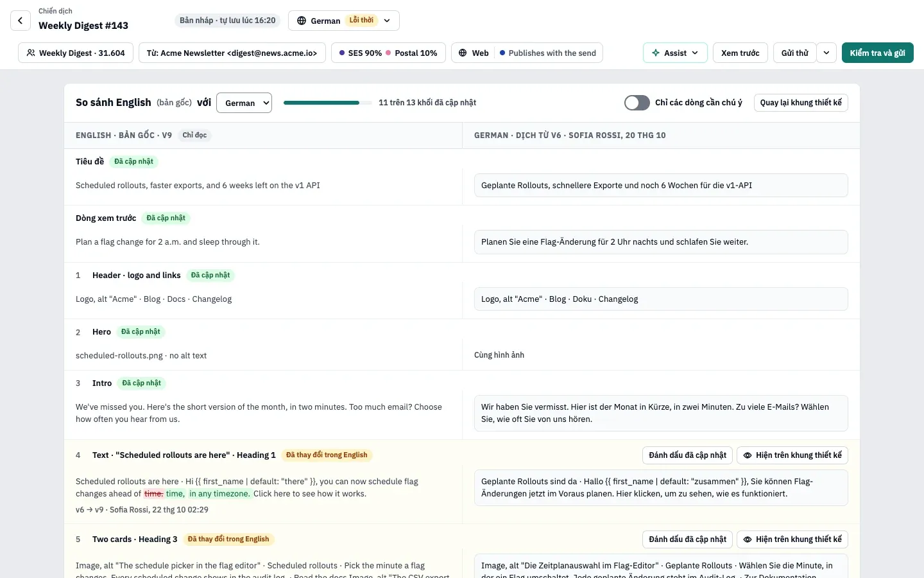Click the 11 of 13 blocks progress bar
Viewport: 924px width, 578px height.
tap(327, 103)
